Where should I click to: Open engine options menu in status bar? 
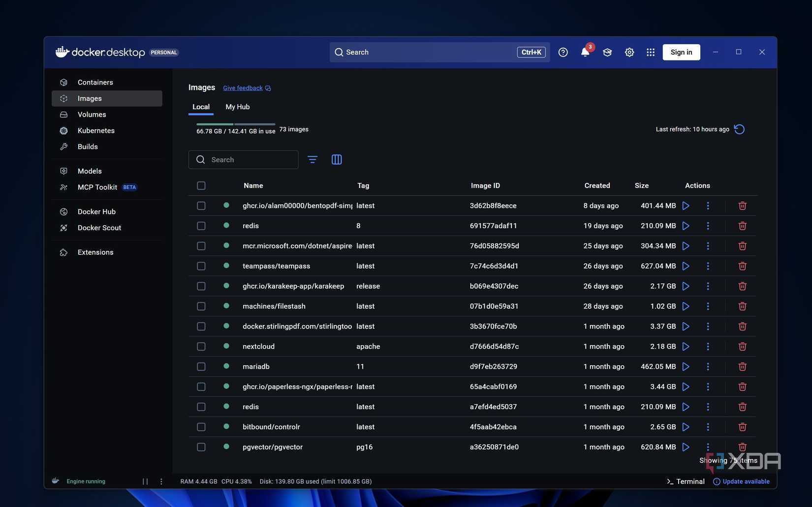click(x=161, y=481)
